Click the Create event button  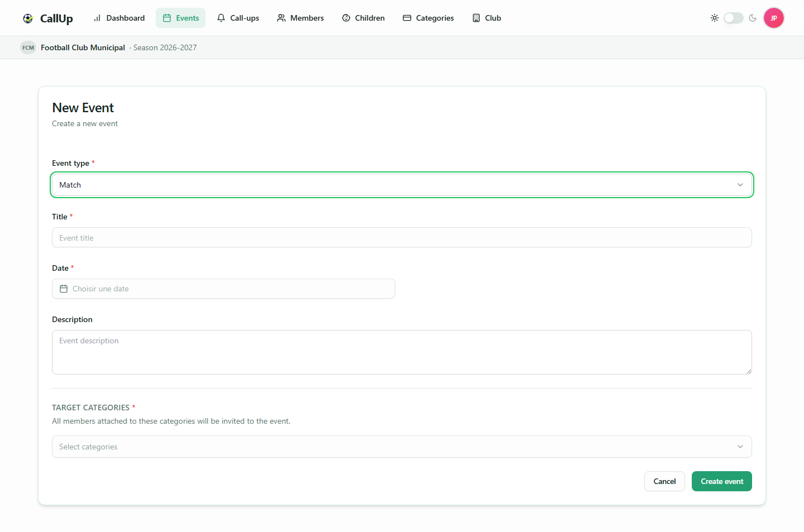click(x=722, y=481)
